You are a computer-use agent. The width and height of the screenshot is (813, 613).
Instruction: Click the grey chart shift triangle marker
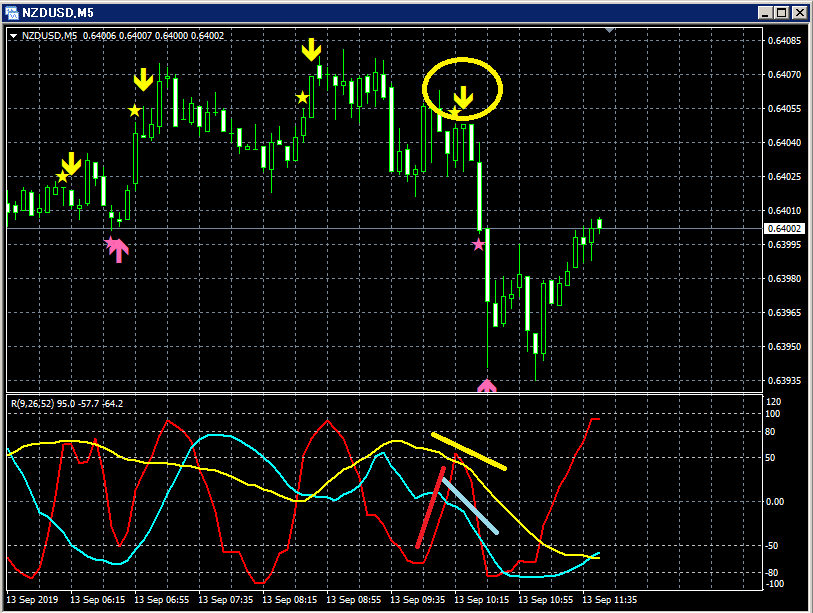609,31
